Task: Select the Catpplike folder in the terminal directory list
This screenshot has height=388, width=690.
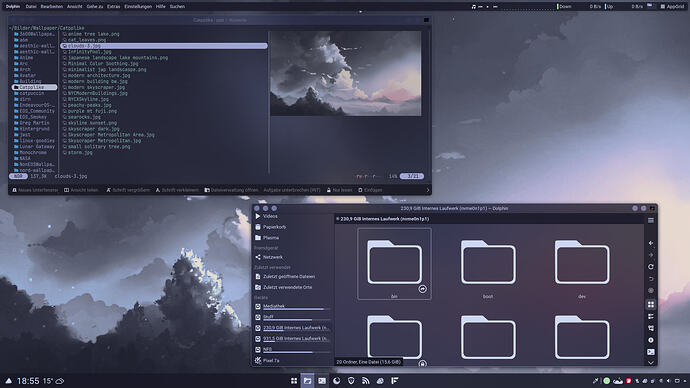Action: pos(34,87)
